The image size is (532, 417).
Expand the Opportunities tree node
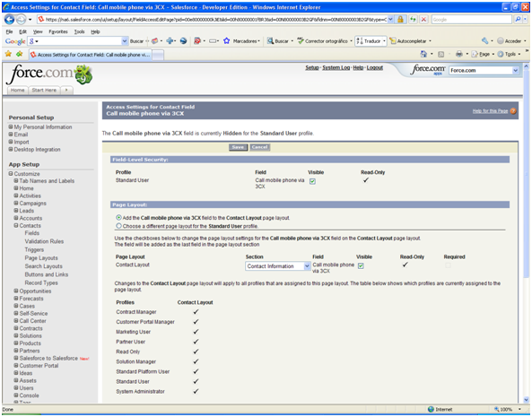(x=16, y=291)
